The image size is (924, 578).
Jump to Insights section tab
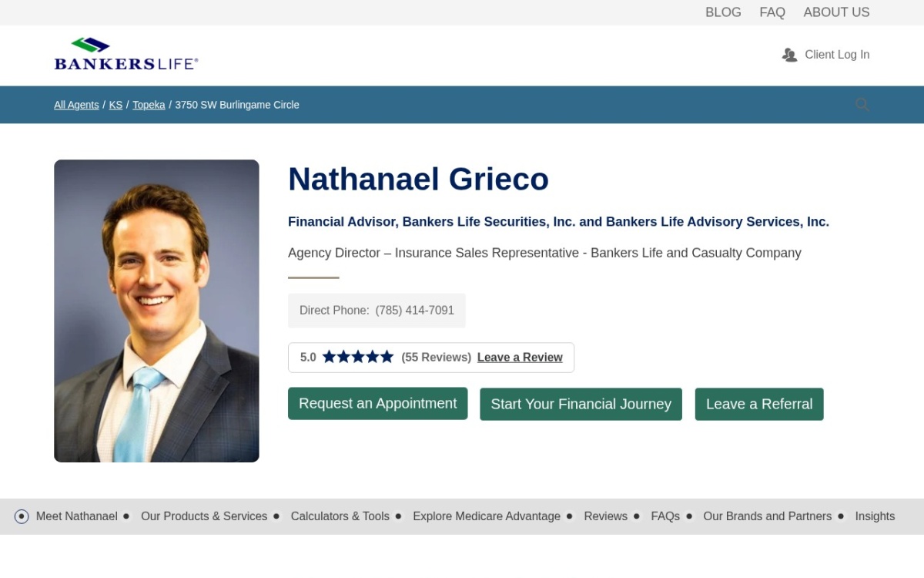pyautogui.click(x=875, y=516)
